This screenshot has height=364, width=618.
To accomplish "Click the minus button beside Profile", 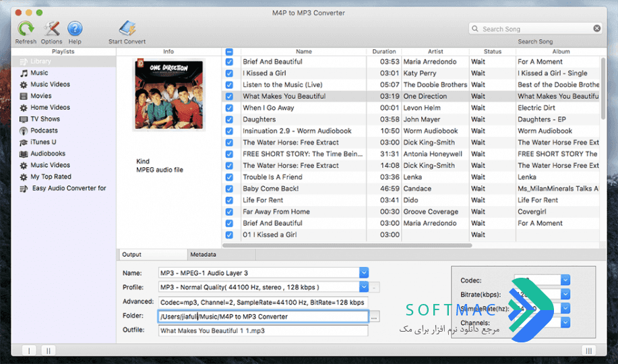I will tap(374, 287).
